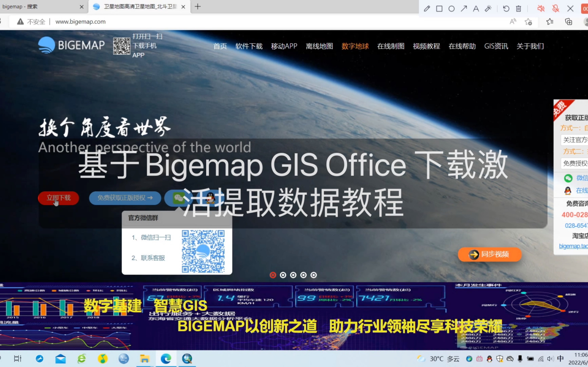This screenshot has width=588, height=367.
Task: Open the collections icon
Action: coord(569,22)
